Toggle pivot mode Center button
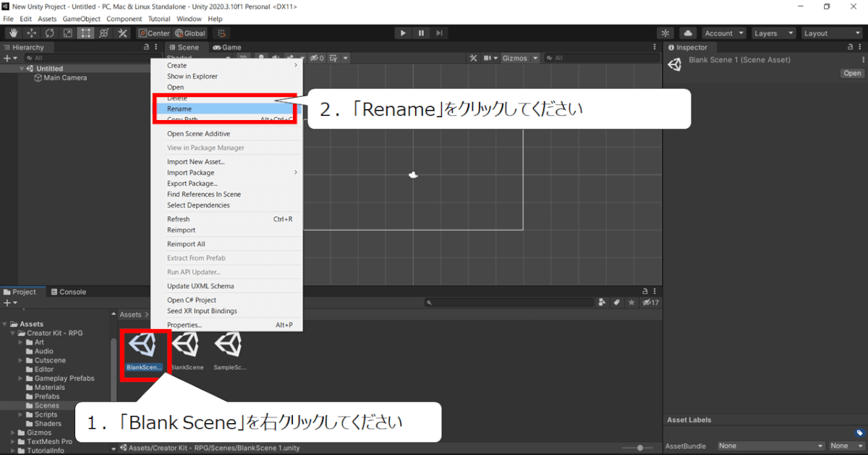Screen dimensions: 868x455 click(x=154, y=33)
